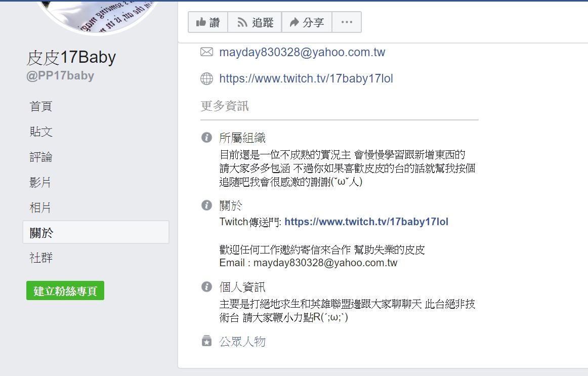Click the star badge icon near 公眾人物
The height and width of the screenshot is (376, 588).
click(206, 341)
